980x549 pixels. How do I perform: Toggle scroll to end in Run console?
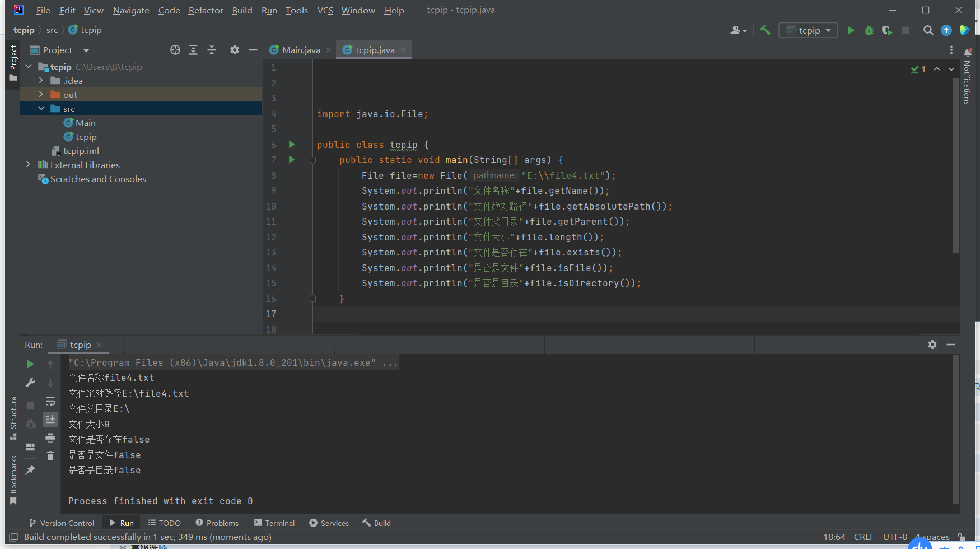pos(50,419)
